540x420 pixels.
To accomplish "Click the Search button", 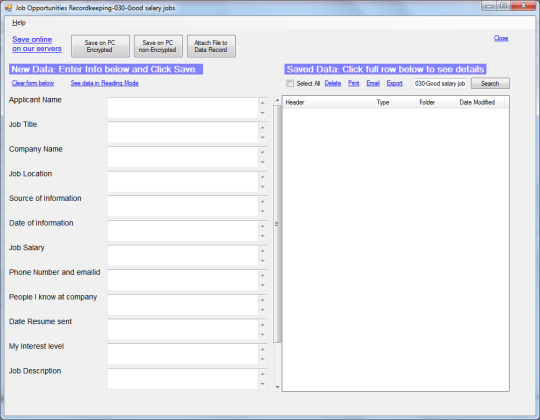I will point(490,83).
